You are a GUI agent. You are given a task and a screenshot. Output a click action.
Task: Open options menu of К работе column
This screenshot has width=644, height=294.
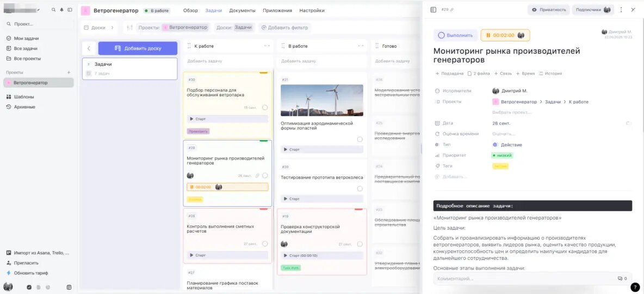click(x=267, y=46)
